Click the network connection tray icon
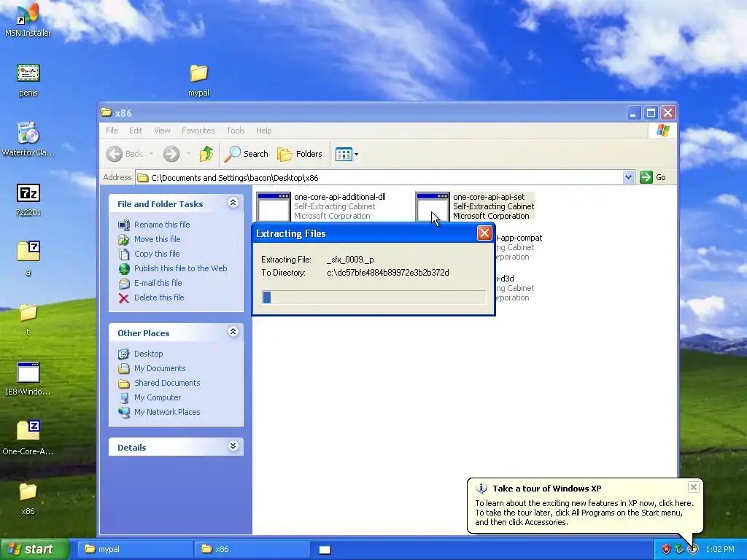Screen dimensions: 747x560 click(x=679, y=549)
